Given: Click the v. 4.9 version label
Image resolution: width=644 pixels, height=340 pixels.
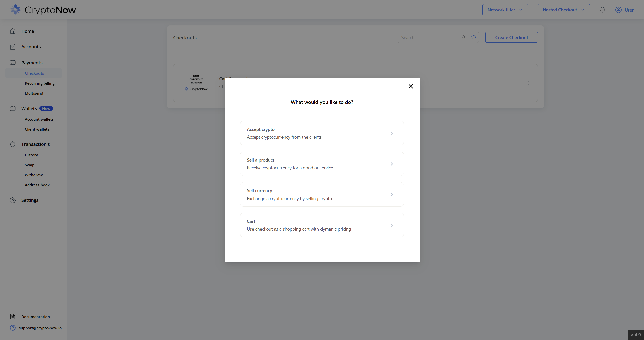Looking at the screenshot, I should tap(636, 335).
